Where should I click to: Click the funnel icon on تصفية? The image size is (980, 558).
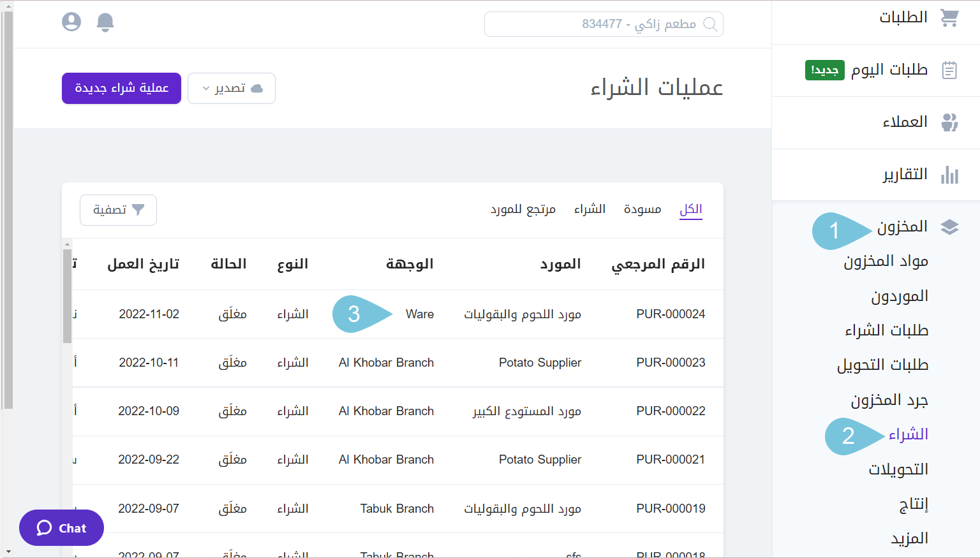point(139,209)
